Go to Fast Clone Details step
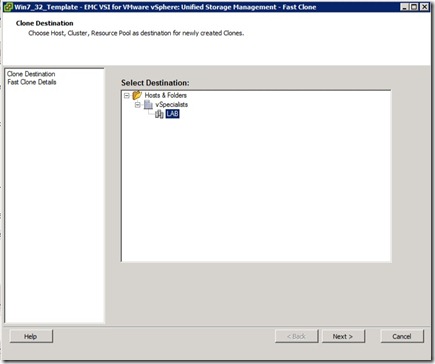Viewport: 435px width, 364px height. tap(32, 82)
